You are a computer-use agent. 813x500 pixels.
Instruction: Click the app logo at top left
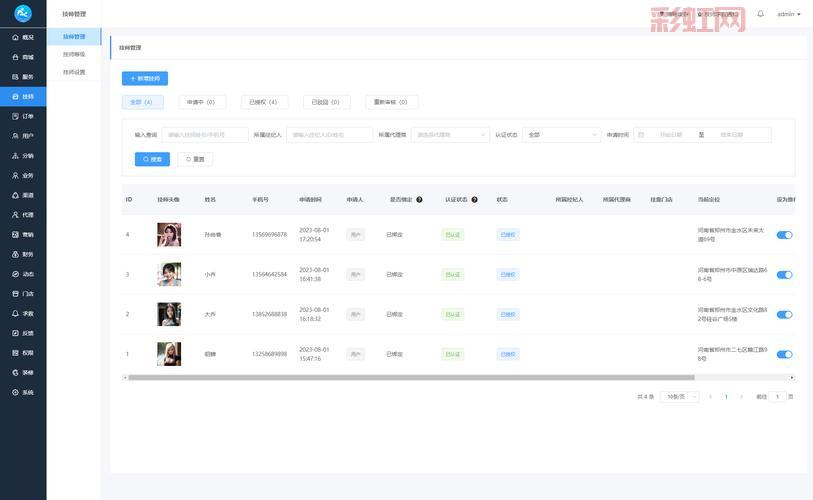click(x=23, y=13)
